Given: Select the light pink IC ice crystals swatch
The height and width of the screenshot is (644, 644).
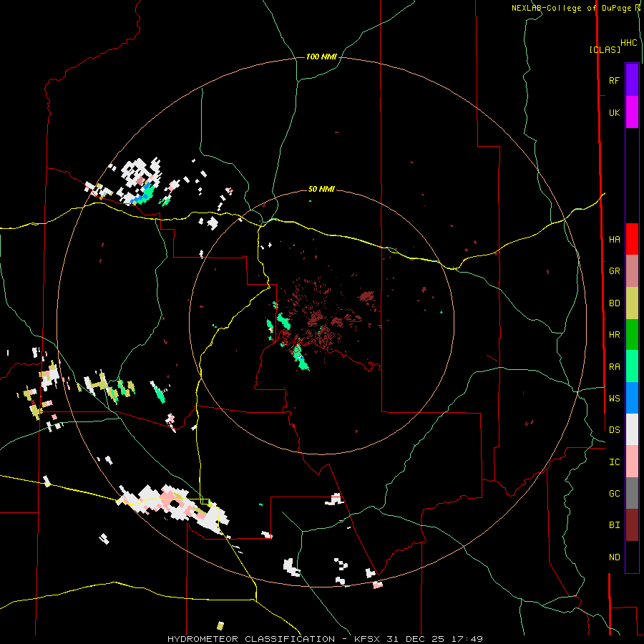Looking at the screenshot, I should 632,462.
